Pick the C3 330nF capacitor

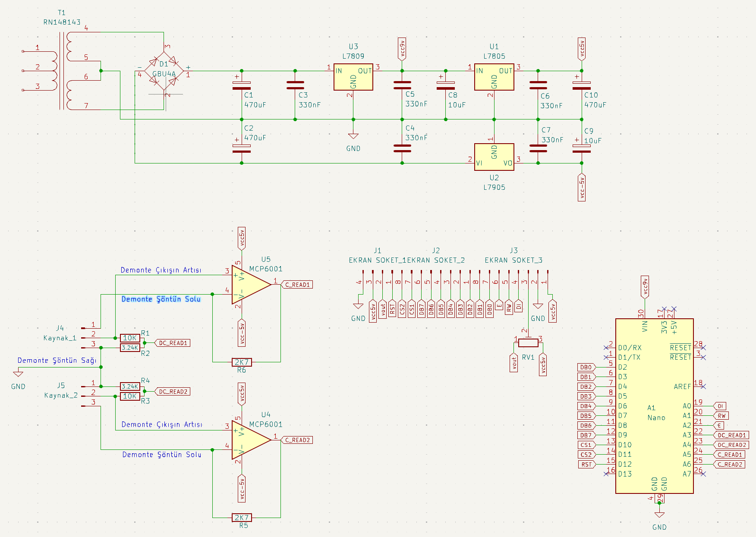tap(295, 85)
